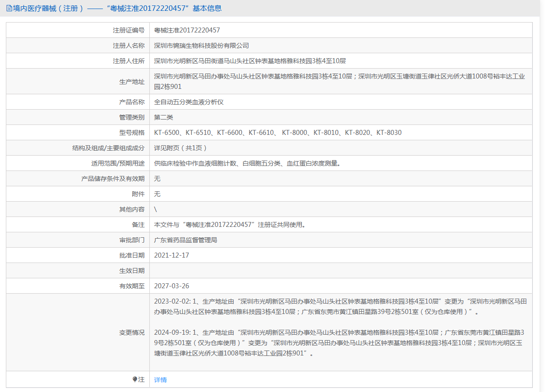Select the model list starting KT-6500

click(278, 133)
